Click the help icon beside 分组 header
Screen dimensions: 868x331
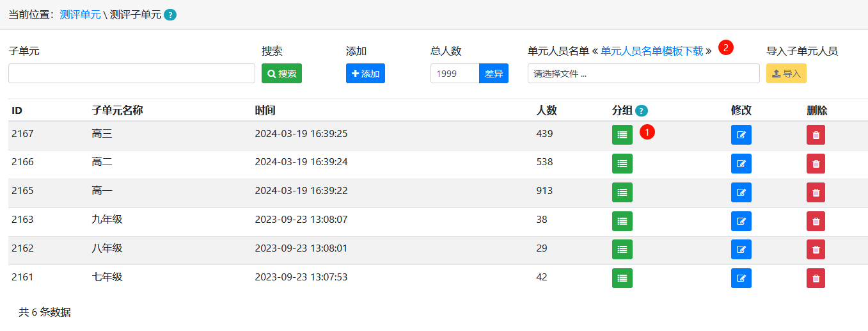tap(642, 111)
